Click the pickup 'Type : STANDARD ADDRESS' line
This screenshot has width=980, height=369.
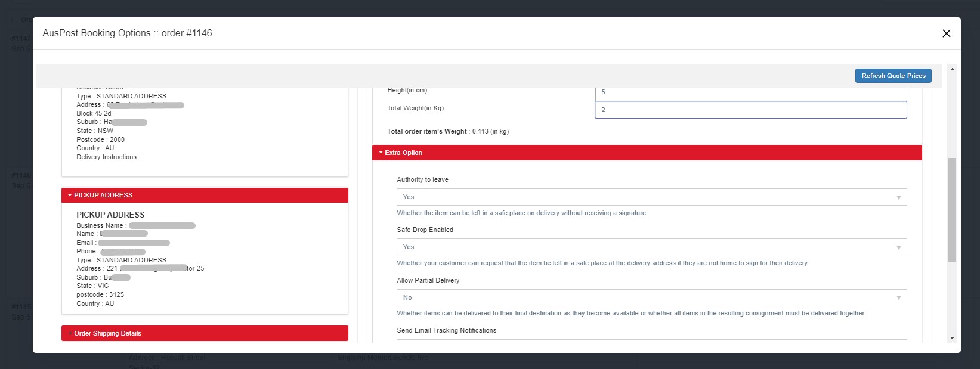click(122, 260)
